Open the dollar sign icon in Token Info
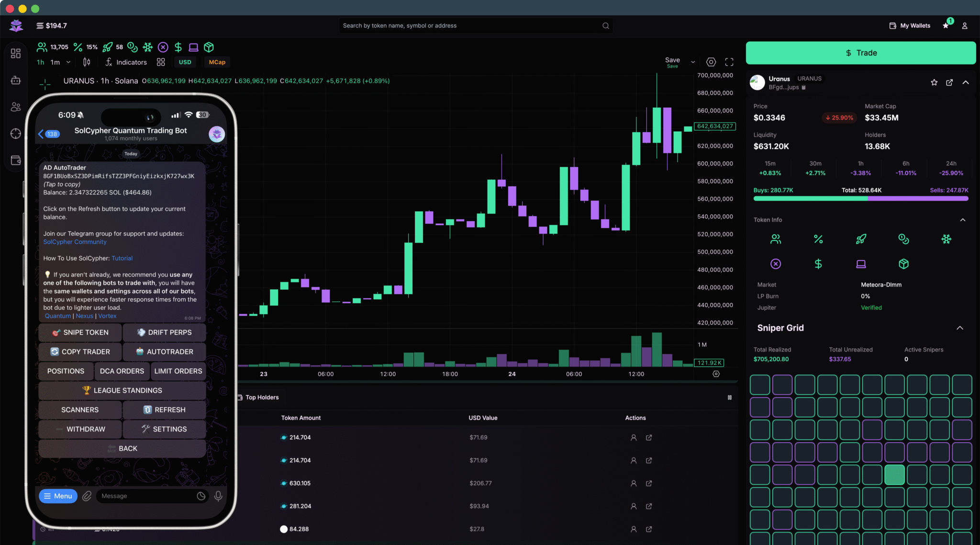This screenshot has width=980, height=545. (819, 263)
